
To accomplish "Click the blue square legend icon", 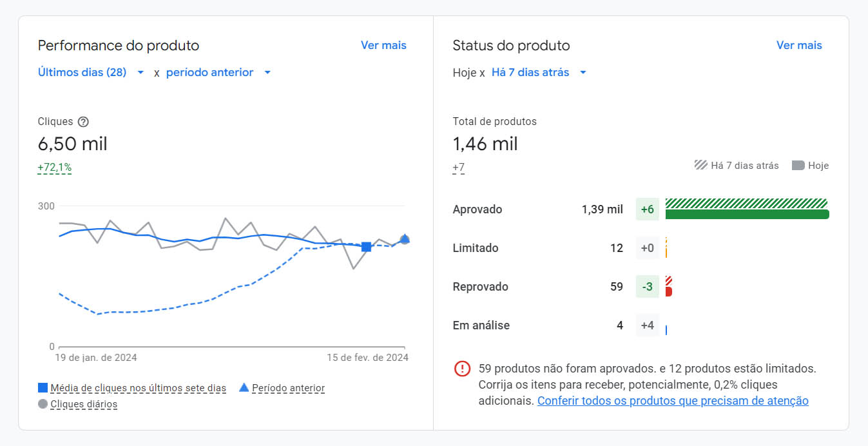I will click(x=43, y=388).
